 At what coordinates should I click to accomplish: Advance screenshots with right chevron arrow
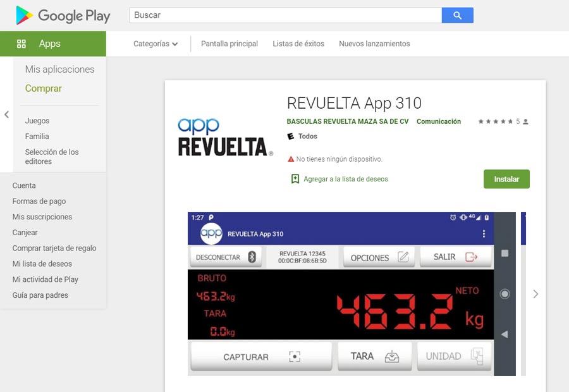(535, 294)
